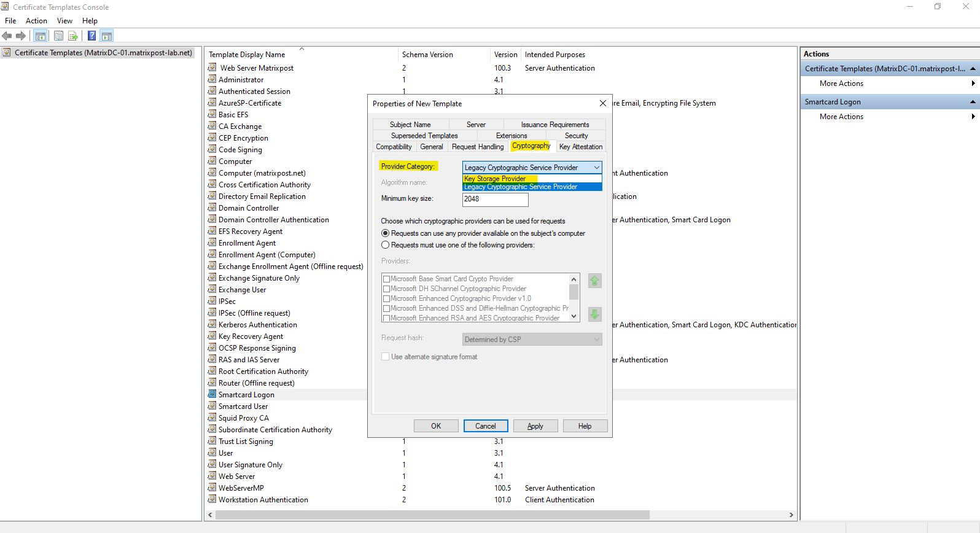Viewport: 980px width, 533px height.
Task: Go forward using the toolbar Forward arrow
Action: tap(21, 36)
